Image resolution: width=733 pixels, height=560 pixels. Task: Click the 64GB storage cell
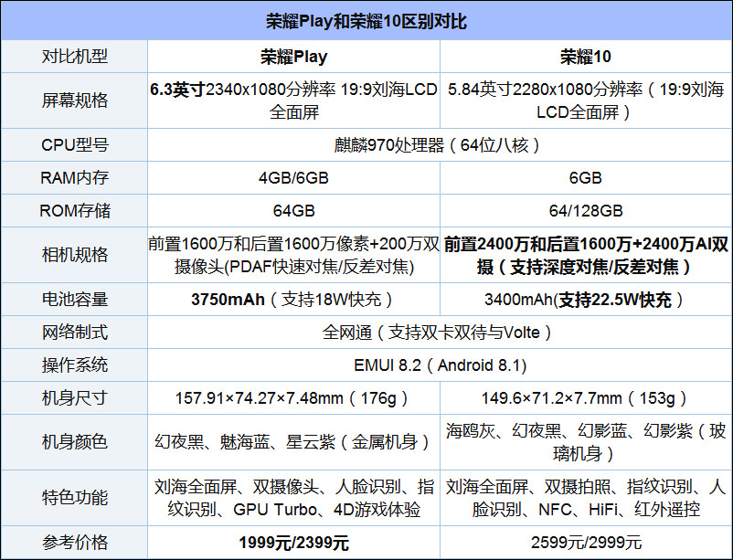[294, 210]
